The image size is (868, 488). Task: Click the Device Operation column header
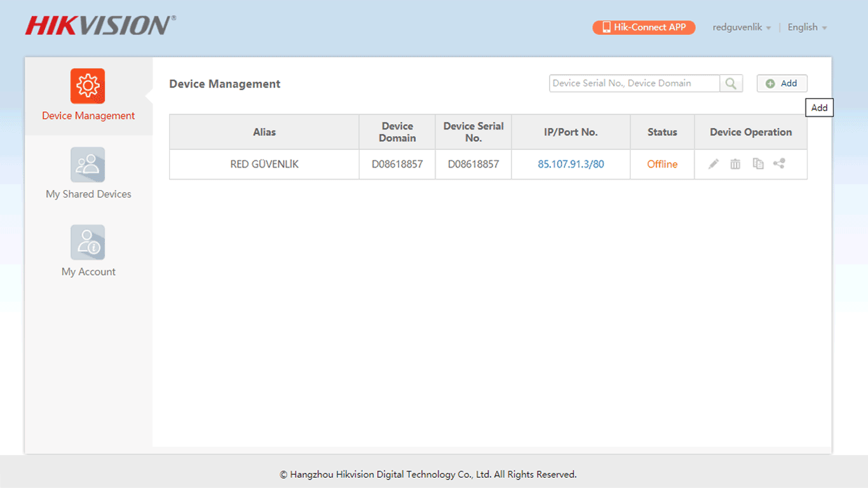(750, 132)
